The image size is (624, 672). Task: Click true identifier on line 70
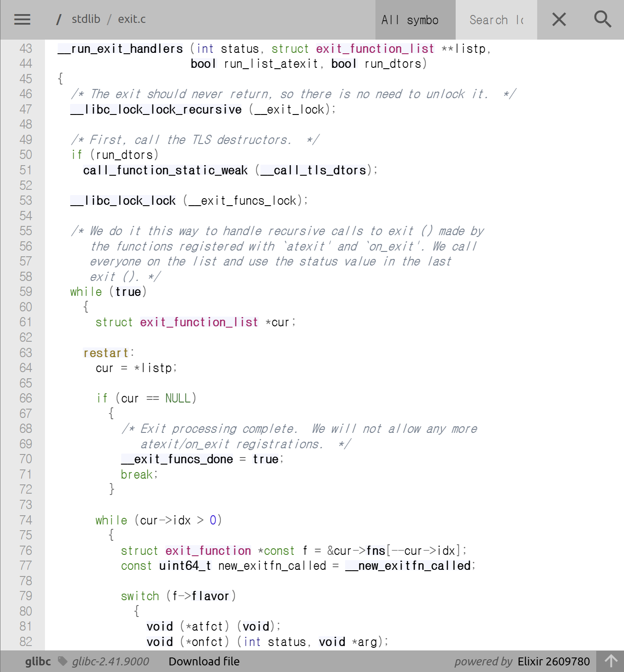click(266, 459)
